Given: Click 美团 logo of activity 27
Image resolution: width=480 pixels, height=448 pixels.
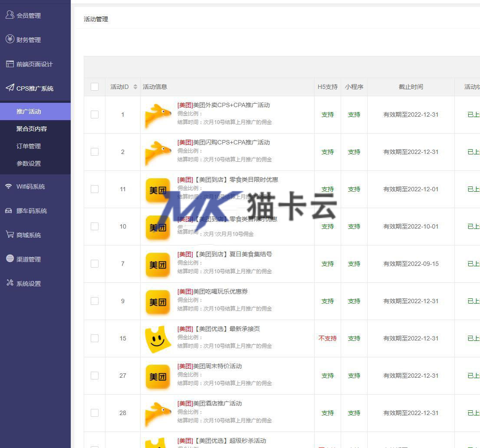Looking at the screenshot, I should click(x=158, y=377).
